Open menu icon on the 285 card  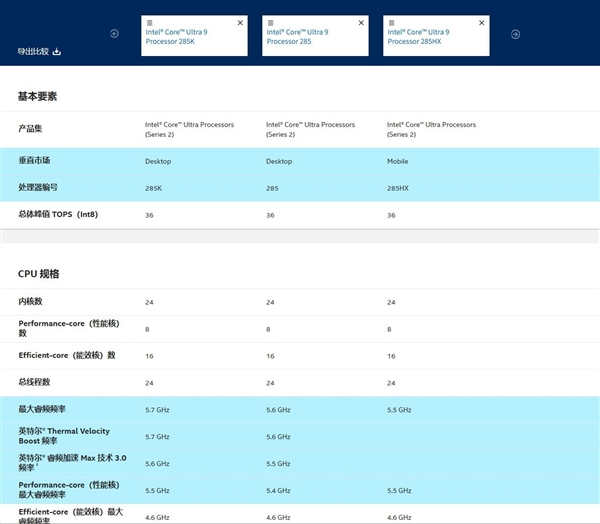coord(270,22)
